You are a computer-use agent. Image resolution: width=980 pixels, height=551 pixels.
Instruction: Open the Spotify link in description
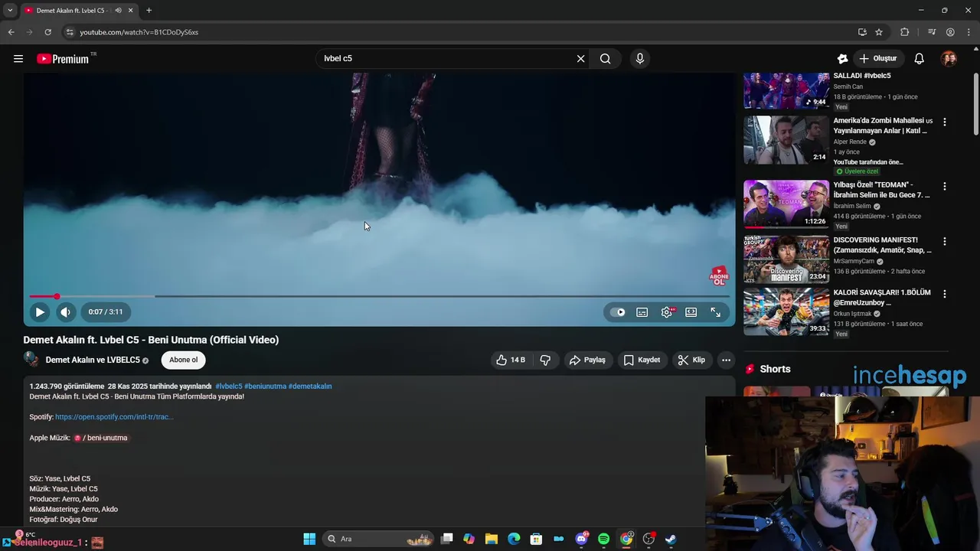click(x=114, y=417)
